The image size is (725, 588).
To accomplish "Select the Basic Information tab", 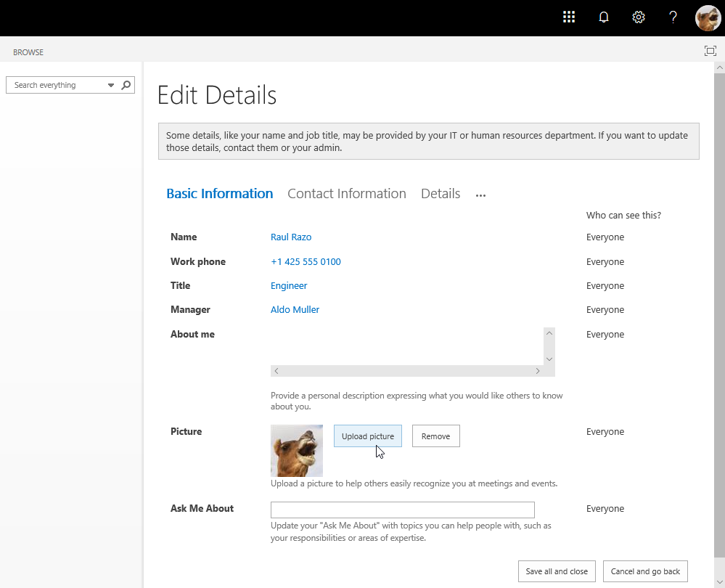I will (219, 194).
